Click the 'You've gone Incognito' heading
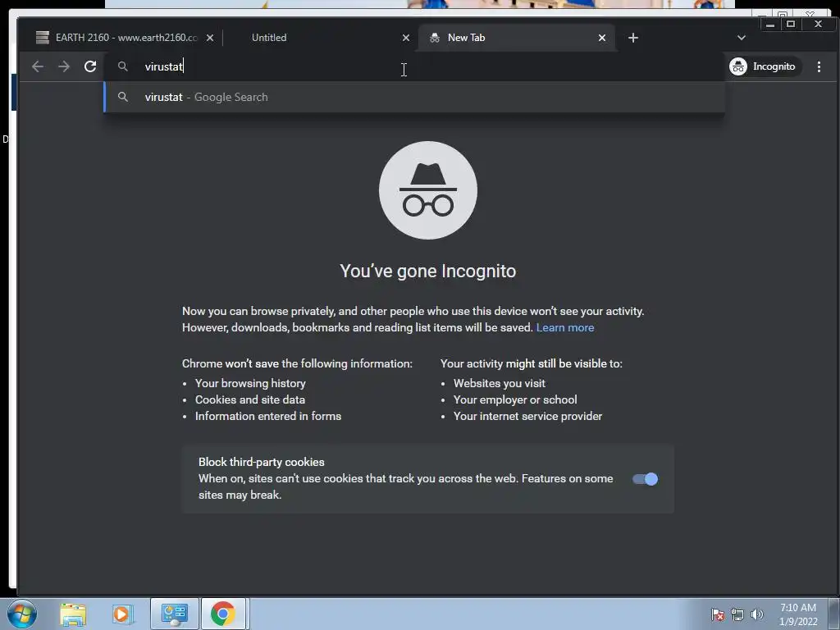The image size is (840, 630). pos(428,271)
